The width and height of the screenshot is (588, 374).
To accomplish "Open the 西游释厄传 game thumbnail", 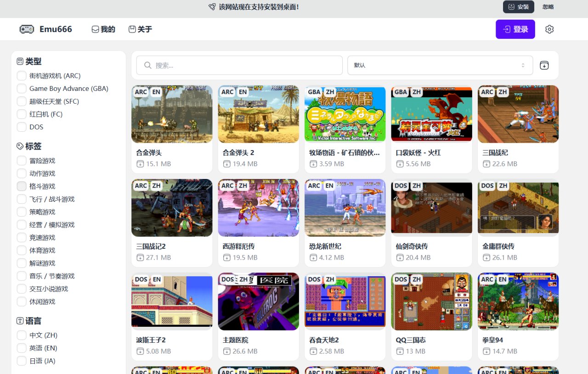I will [258, 207].
